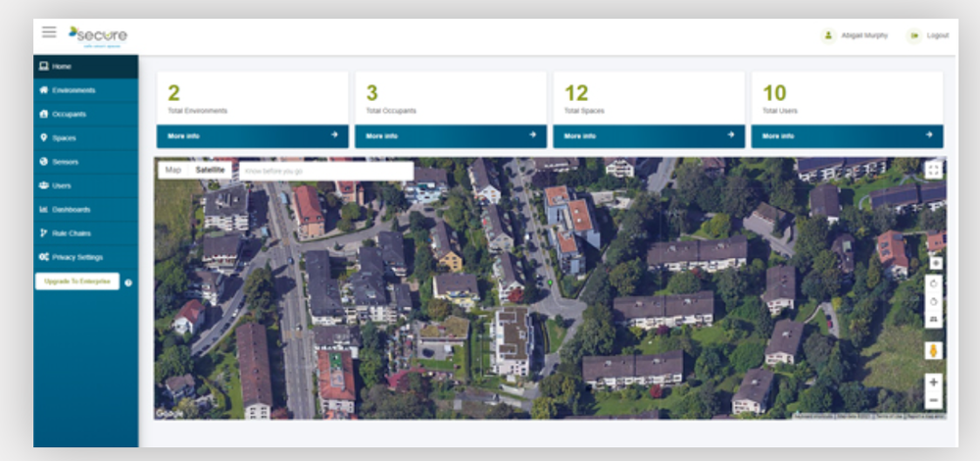
Task: Open Users in sidebar
Action: [x=85, y=185]
